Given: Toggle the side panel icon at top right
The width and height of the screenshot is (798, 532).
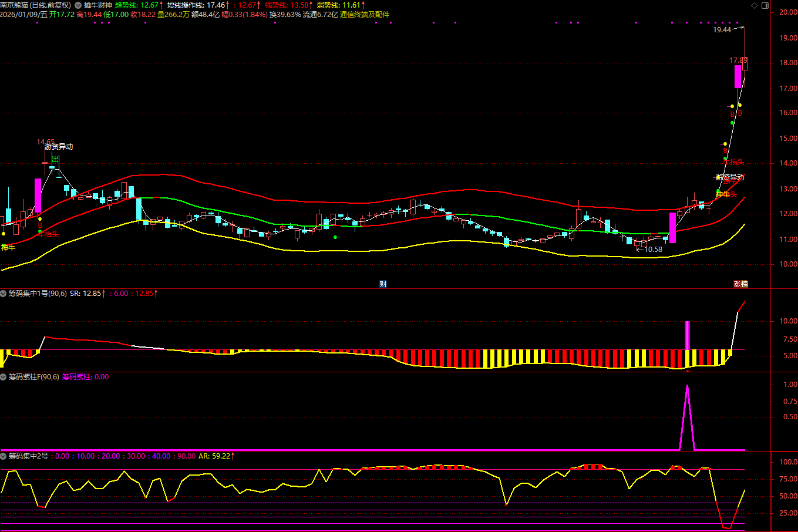Looking at the screenshot, I should [x=765, y=5].
